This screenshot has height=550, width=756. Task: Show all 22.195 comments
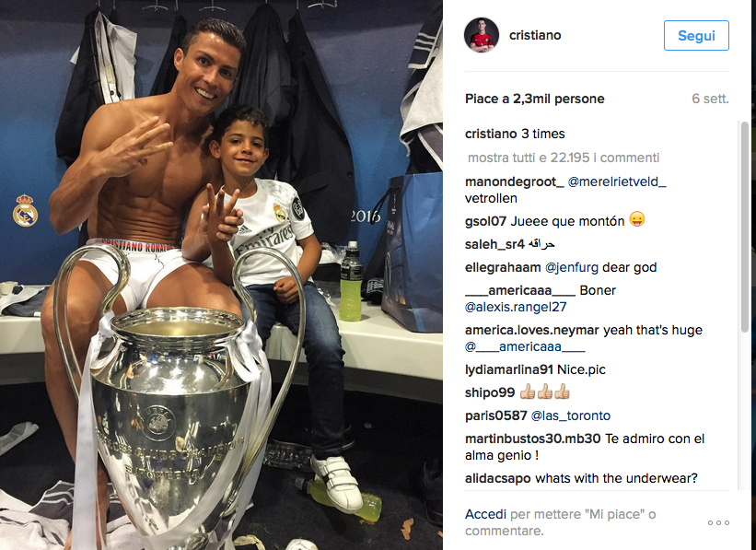pyautogui.click(x=564, y=158)
